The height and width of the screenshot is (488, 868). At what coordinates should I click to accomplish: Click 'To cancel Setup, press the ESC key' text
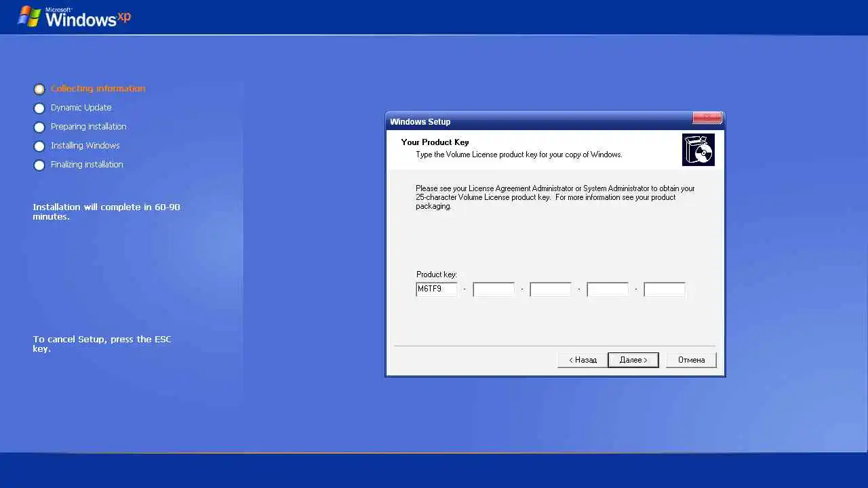click(x=102, y=344)
